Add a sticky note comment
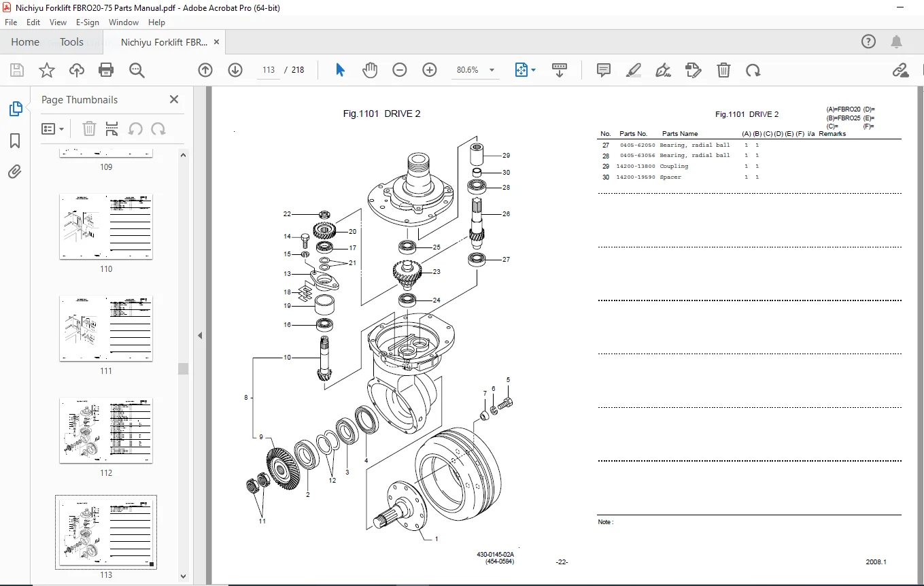The width and height of the screenshot is (924, 586). [x=604, y=70]
